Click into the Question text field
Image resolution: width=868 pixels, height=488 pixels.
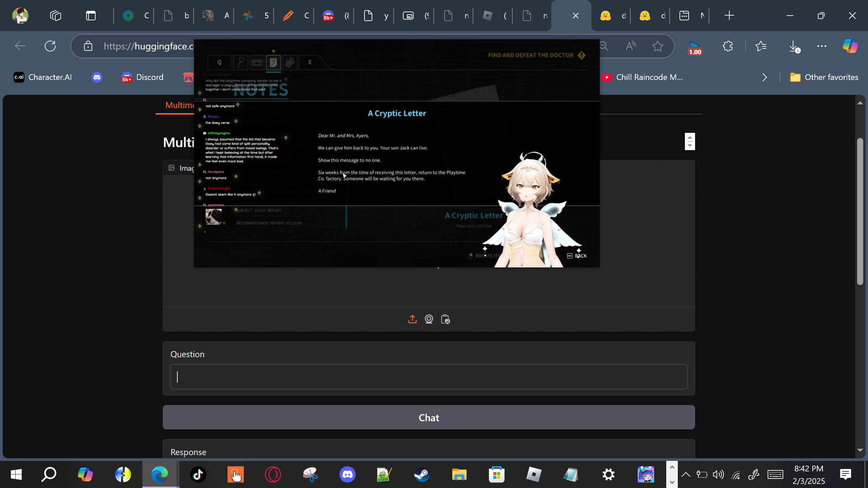click(x=429, y=377)
